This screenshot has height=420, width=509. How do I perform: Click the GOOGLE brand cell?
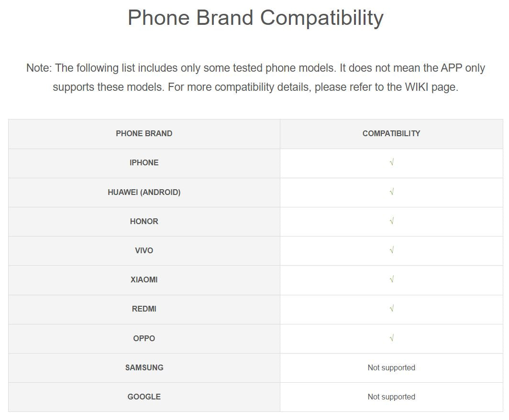pos(144,397)
